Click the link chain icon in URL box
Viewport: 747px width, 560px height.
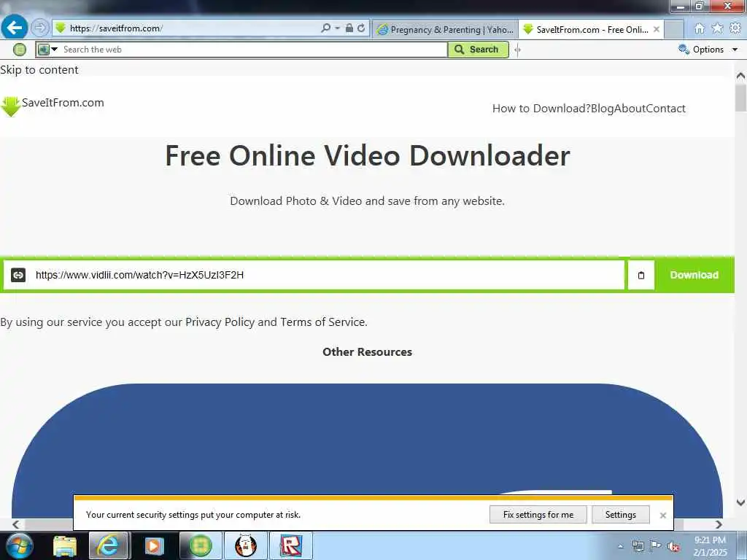18,275
